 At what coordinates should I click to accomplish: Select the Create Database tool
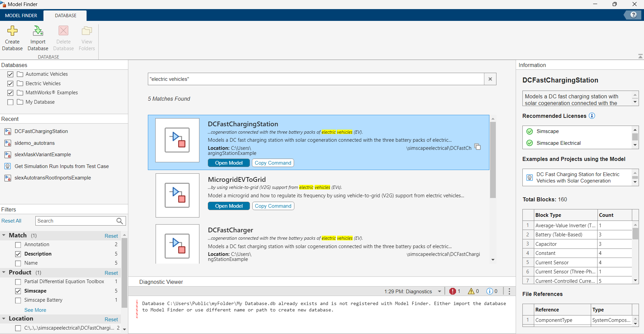tap(12, 38)
